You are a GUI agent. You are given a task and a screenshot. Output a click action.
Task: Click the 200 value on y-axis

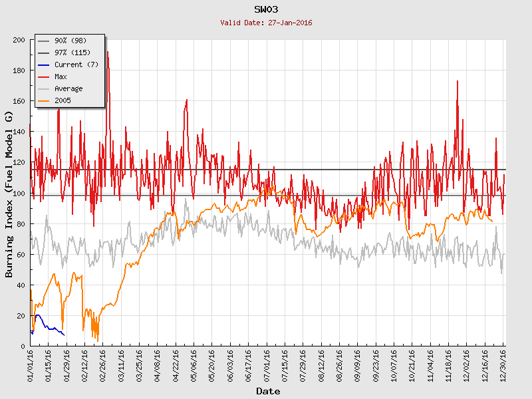19,40
